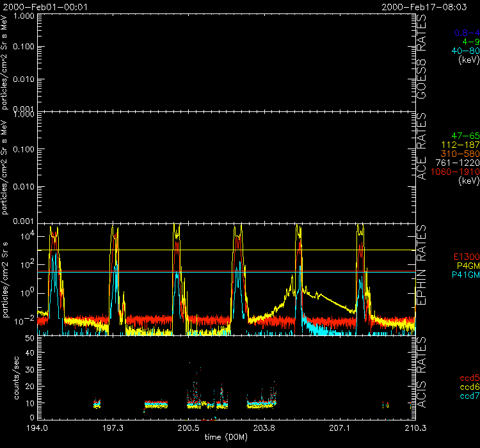Click the red 1060-1910 ACE legend entry

coord(456,172)
